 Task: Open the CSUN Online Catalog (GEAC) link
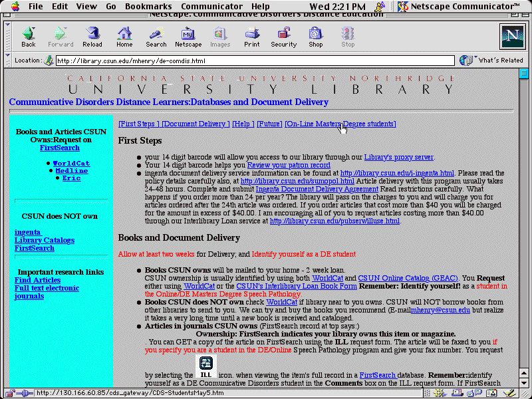click(408, 278)
